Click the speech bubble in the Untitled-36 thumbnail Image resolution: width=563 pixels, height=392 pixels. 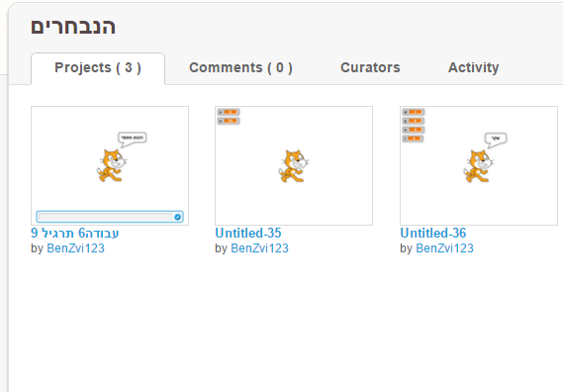[x=496, y=141]
